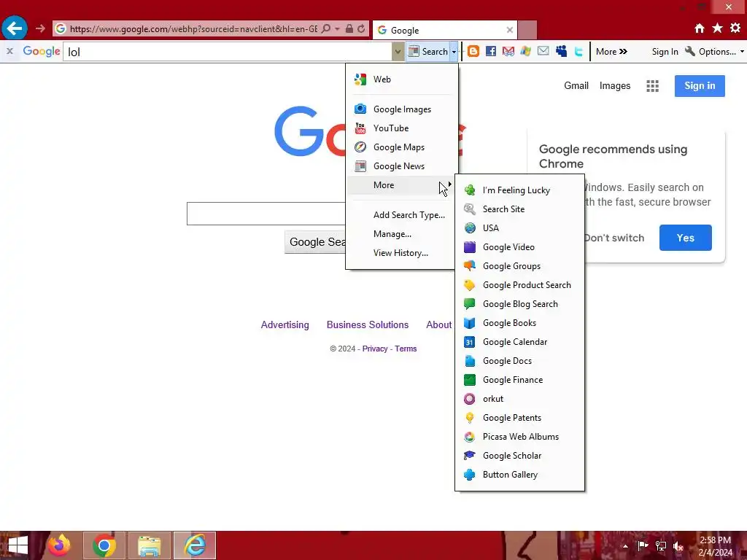Choose Google Patents
747x560 pixels.
point(519,418)
